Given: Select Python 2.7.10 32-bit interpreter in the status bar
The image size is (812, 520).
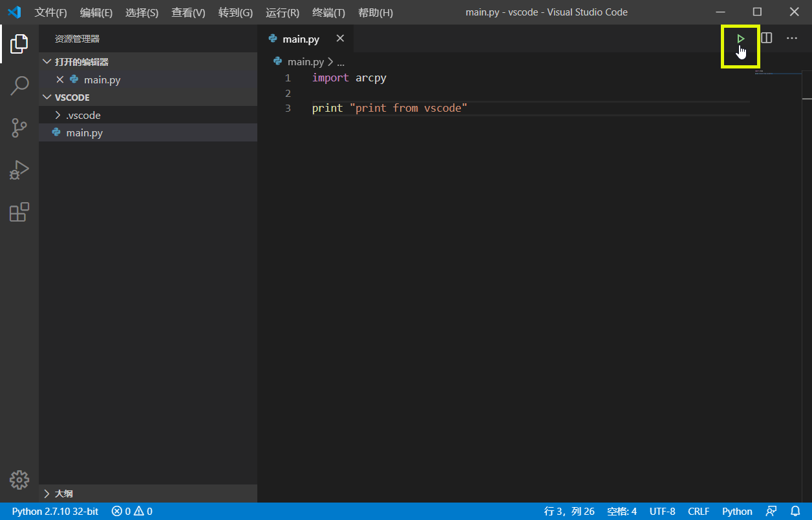Looking at the screenshot, I should (x=55, y=511).
